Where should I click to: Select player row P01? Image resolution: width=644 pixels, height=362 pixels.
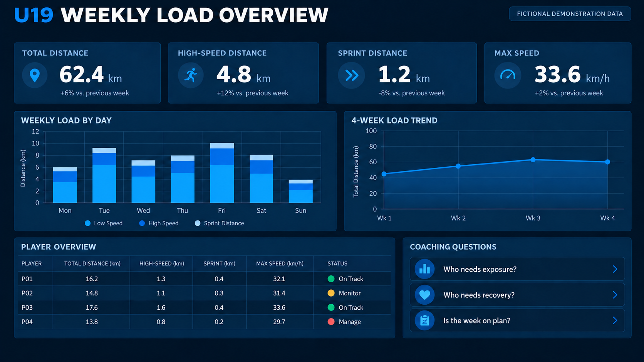[205, 279]
